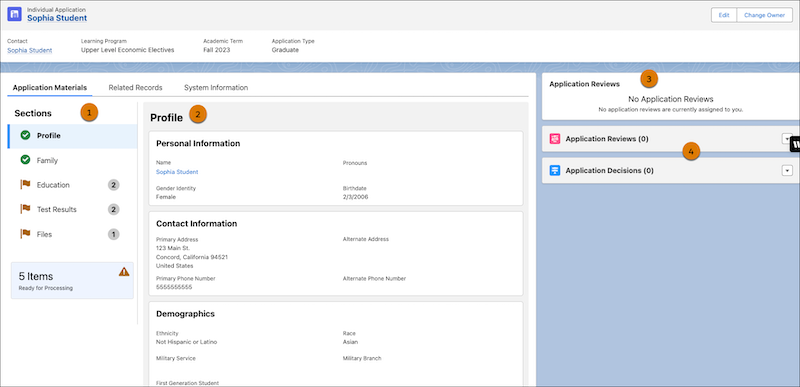
Task: Select the Profile section
Action: tap(72, 136)
